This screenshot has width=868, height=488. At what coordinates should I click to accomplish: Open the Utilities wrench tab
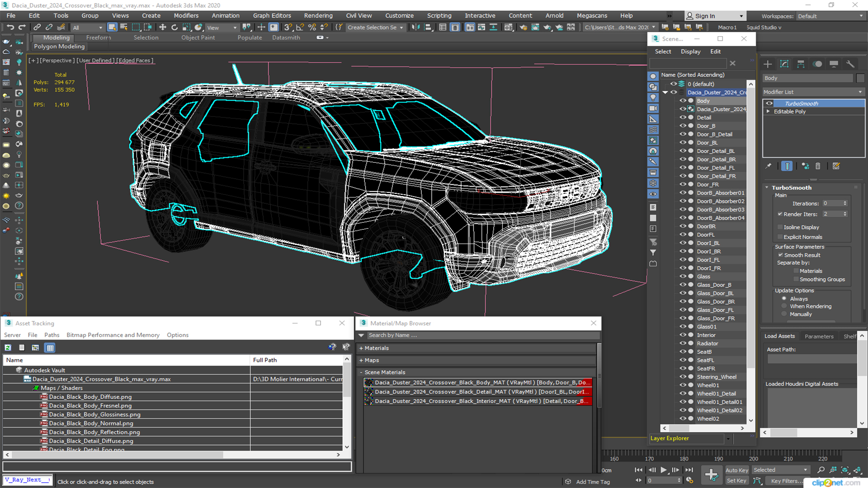(x=850, y=64)
